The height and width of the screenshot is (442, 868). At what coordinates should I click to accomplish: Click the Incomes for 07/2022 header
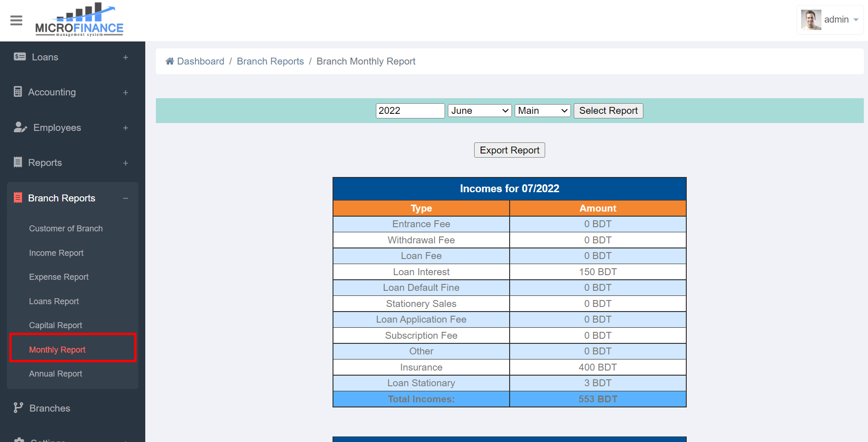pos(510,189)
